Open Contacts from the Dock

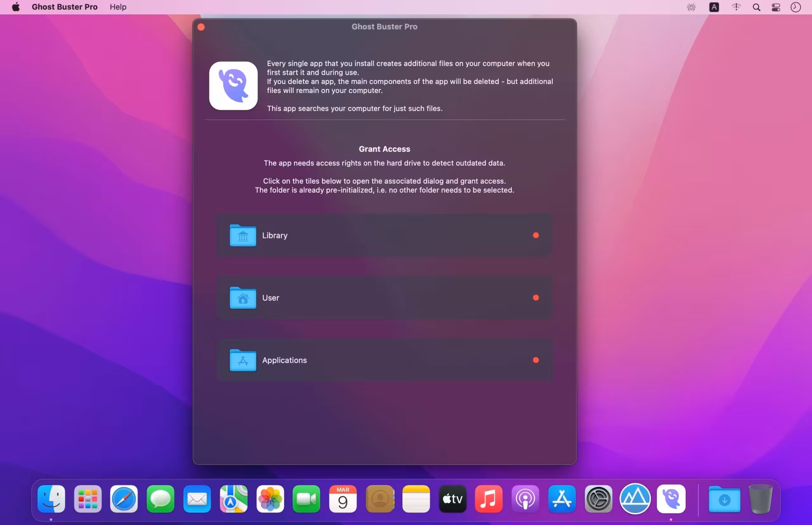(x=380, y=499)
